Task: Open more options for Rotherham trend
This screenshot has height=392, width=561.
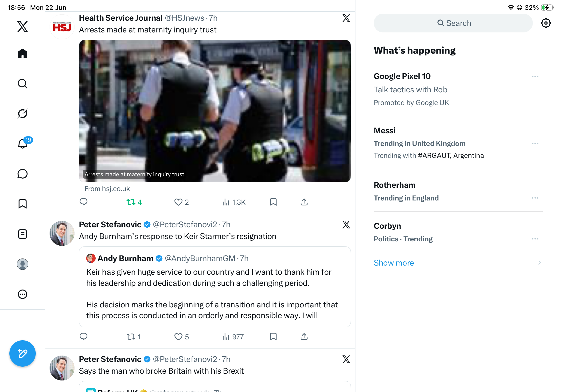Action: 535,198
